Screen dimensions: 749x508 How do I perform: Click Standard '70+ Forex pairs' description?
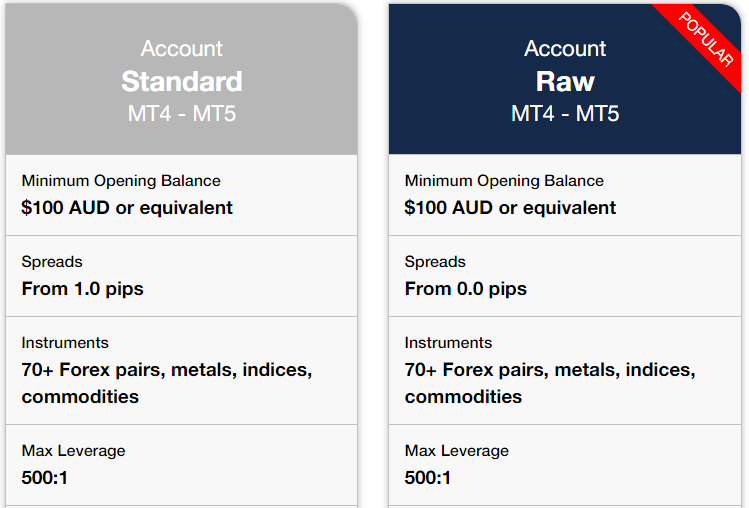167,383
